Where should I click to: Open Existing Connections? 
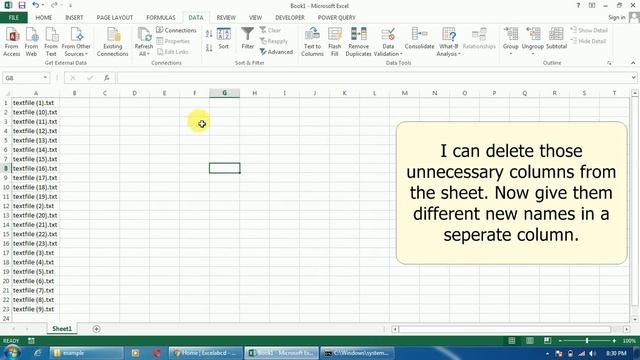coord(113,42)
